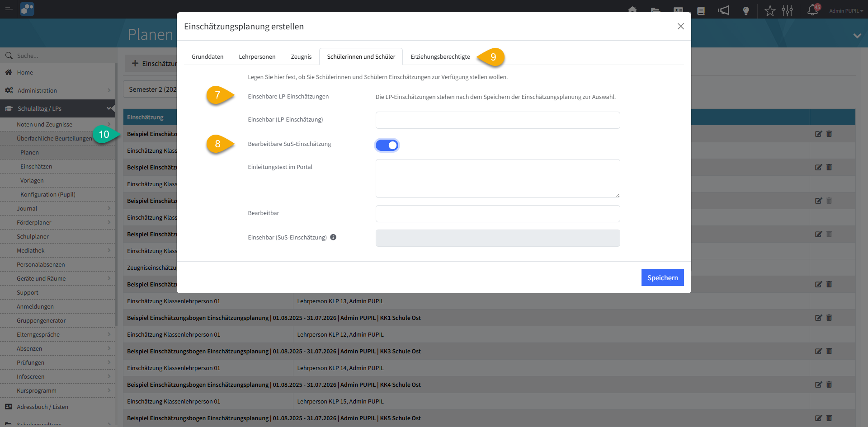Edit the KK5 Schule Ost planning row

[819, 418]
